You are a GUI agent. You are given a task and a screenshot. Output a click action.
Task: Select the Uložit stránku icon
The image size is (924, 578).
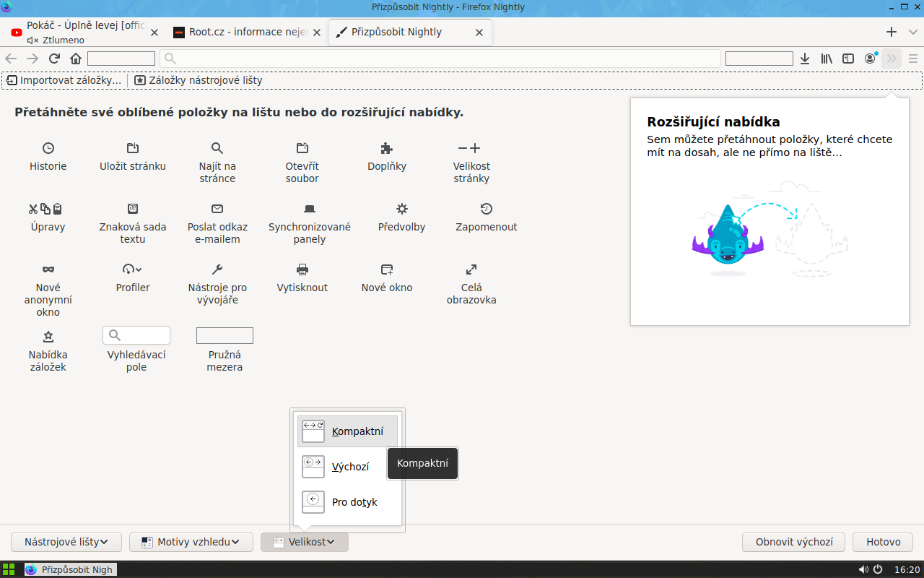click(133, 148)
